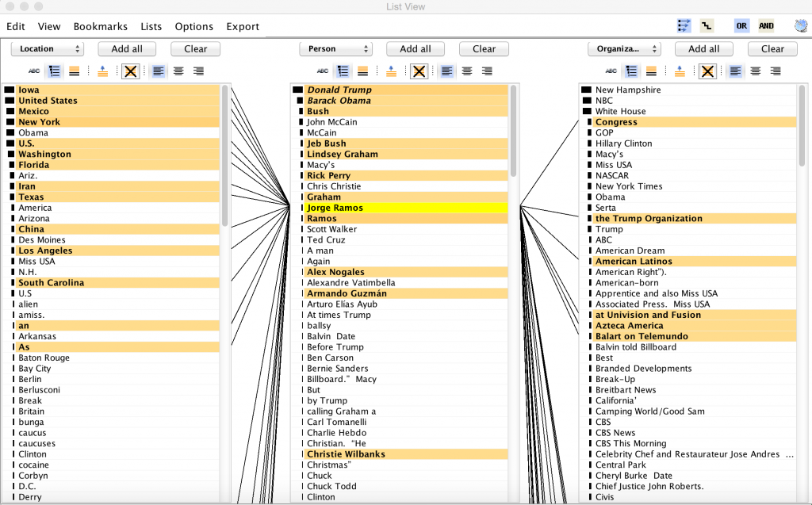
Task: Click orange selected-items sort icon in Person list
Action: pos(362,71)
